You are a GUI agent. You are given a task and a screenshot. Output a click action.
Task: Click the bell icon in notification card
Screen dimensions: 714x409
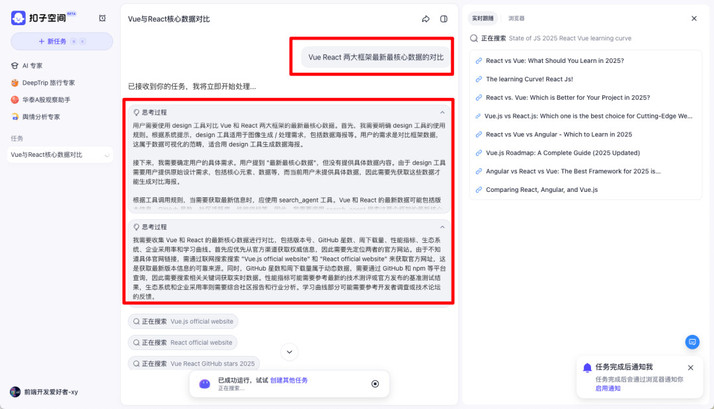pos(587,368)
